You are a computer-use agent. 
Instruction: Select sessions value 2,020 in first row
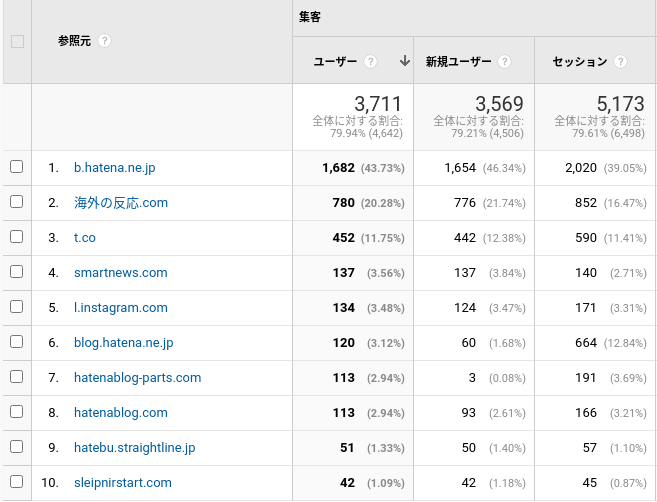[581, 168]
